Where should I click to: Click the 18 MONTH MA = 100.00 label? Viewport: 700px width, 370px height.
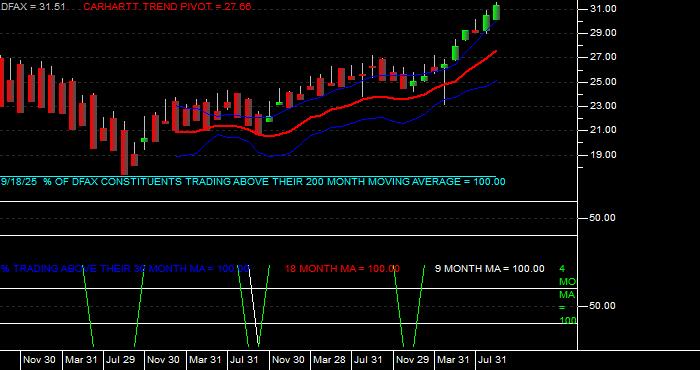coord(342,269)
